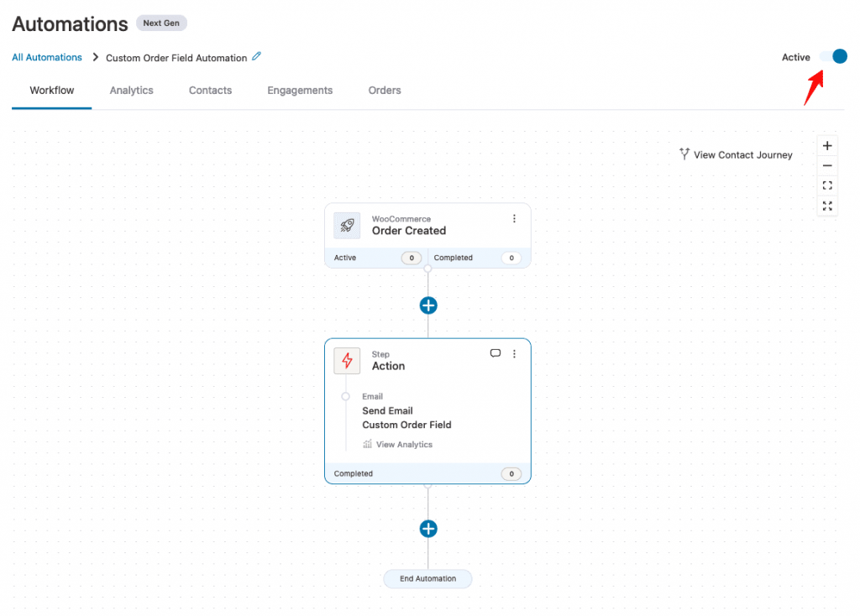Zoom out the workflow canvas
Screen dimensions: 860x616
[x=827, y=165]
